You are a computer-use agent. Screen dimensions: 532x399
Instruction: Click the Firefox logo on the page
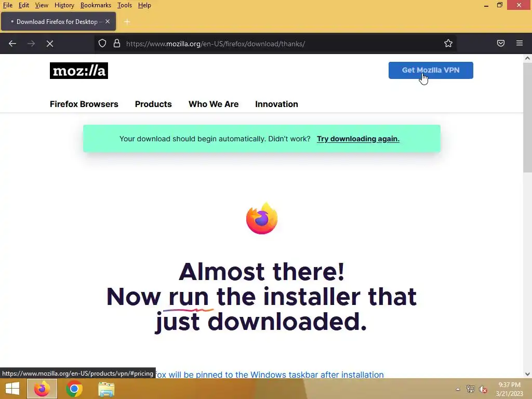click(x=262, y=218)
